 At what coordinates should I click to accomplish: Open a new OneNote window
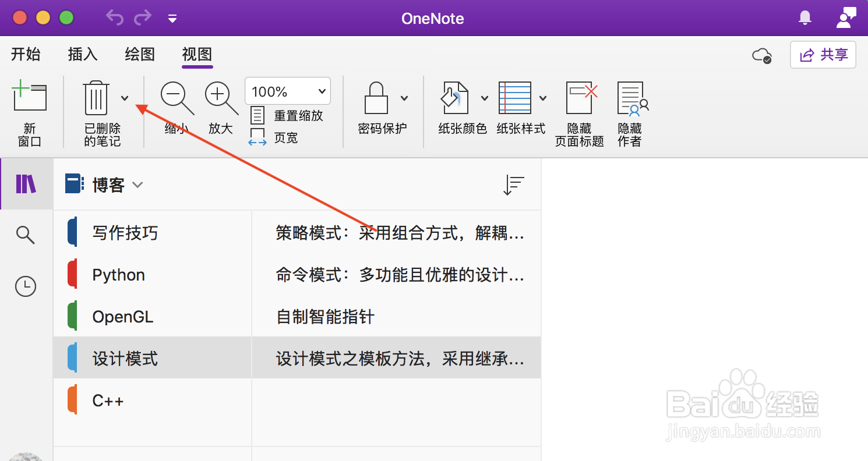pyautogui.click(x=29, y=112)
